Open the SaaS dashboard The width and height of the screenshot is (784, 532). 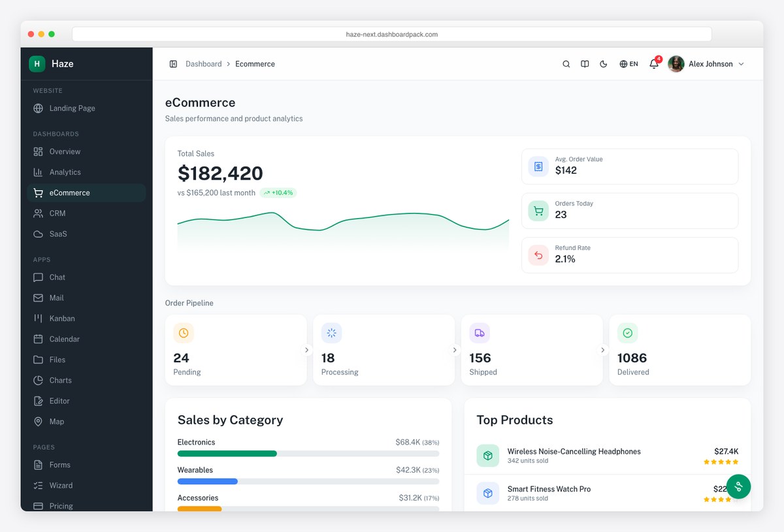click(x=86, y=234)
